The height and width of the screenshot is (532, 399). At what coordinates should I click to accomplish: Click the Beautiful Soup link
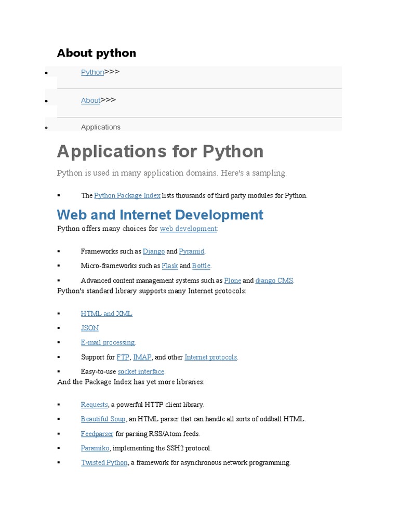point(103,419)
